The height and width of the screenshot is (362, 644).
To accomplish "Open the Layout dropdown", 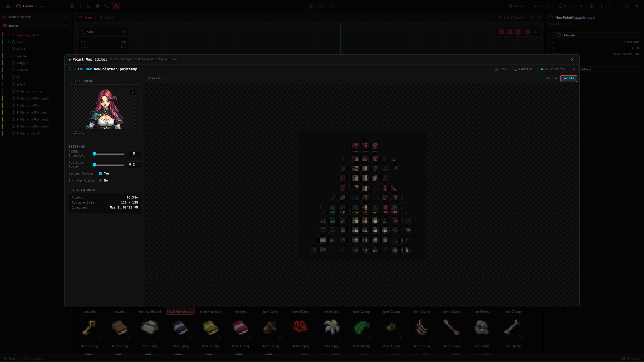I will click(x=518, y=6).
